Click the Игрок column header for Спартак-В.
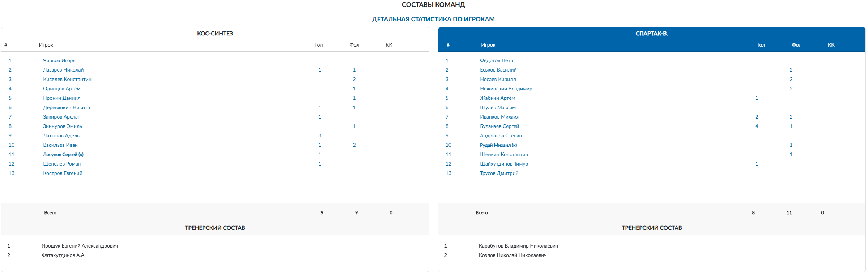The height and width of the screenshot is (275, 868). [488, 45]
